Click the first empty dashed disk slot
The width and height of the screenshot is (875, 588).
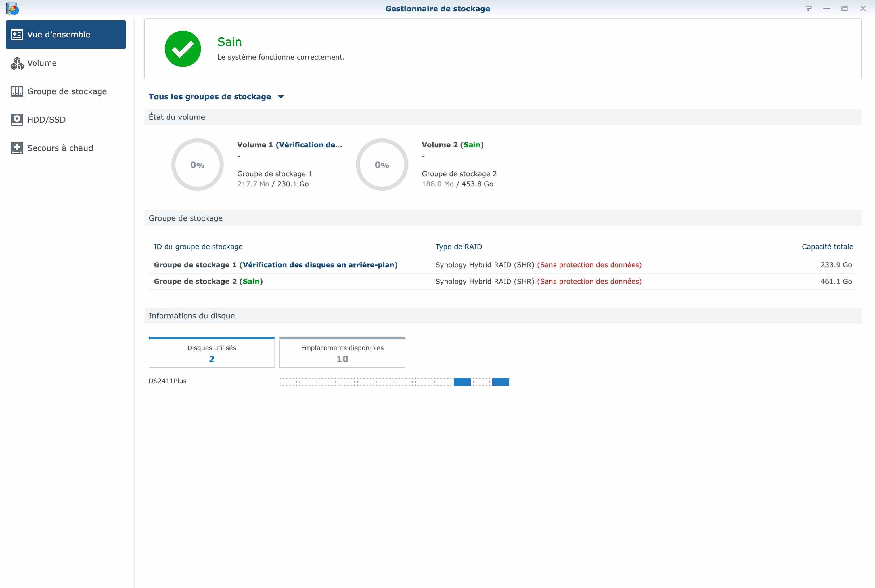288,382
